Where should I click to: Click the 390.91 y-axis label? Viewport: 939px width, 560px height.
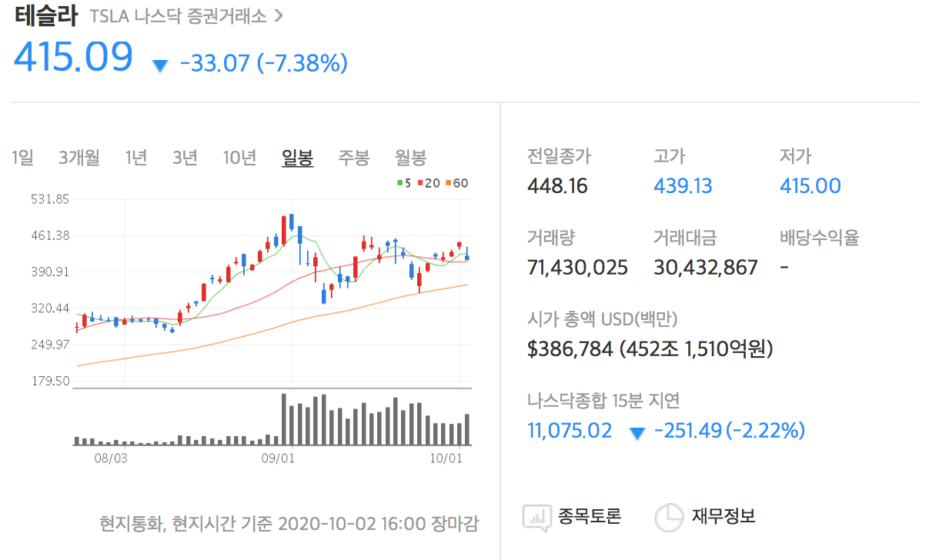pyautogui.click(x=49, y=272)
